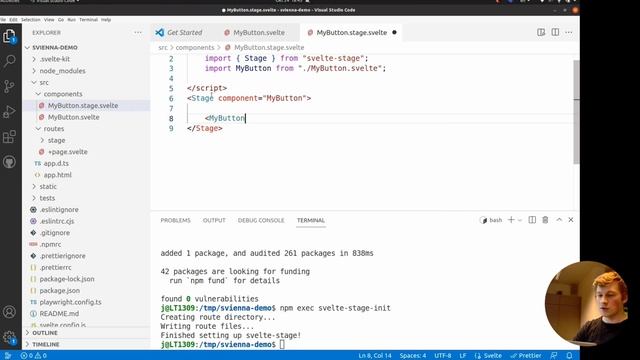Split the editor right
Image resolution: width=640 pixels, height=360 pixels.
tap(555, 32)
